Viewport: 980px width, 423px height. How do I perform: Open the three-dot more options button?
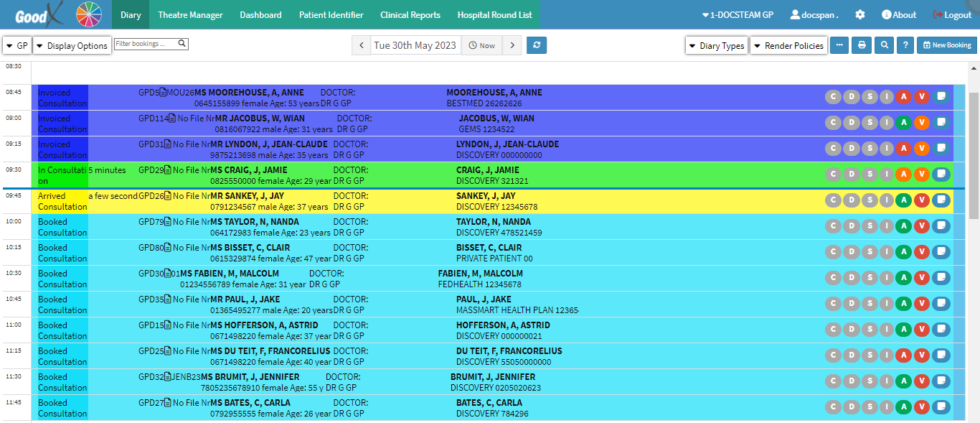coord(839,45)
